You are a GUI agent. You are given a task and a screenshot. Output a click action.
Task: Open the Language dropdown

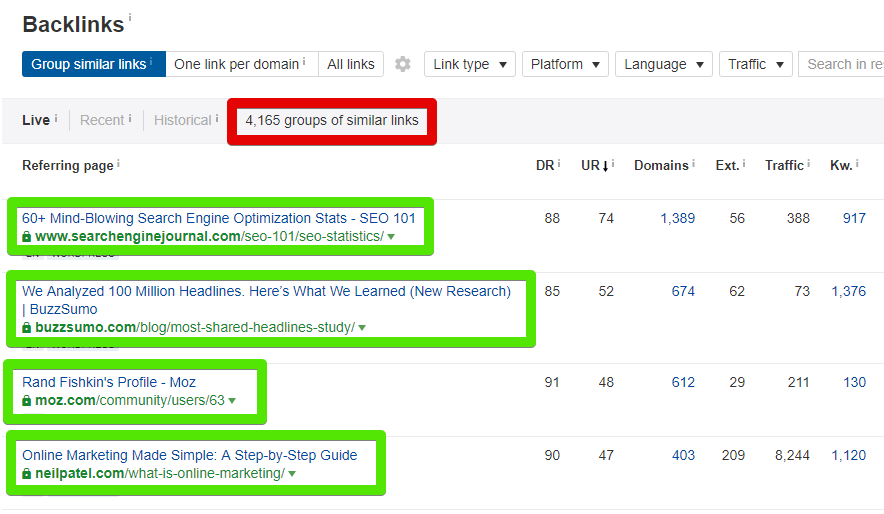tap(664, 64)
